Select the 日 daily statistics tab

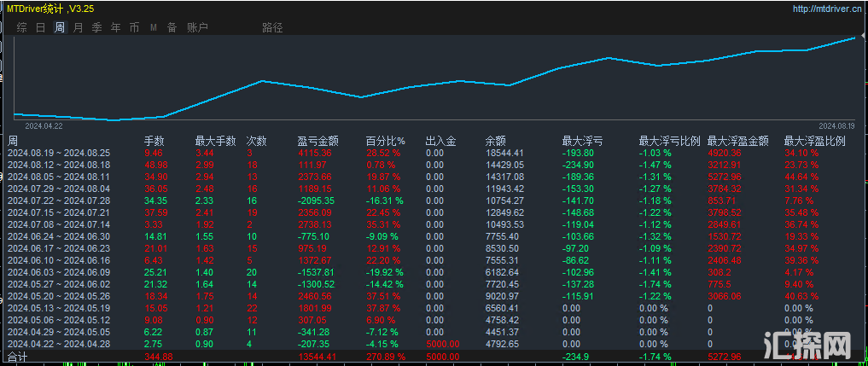[40, 27]
